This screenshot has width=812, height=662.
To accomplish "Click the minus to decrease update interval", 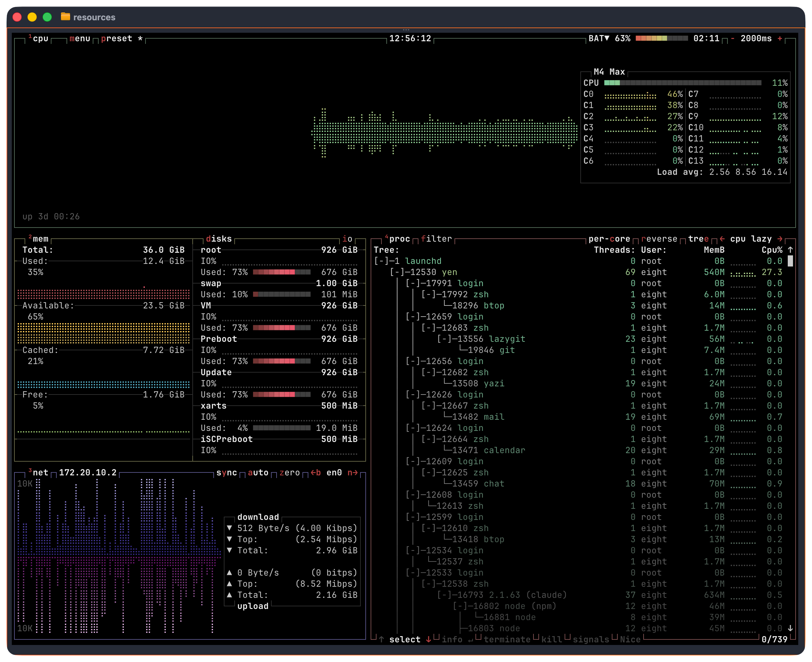I will [x=733, y=39].
